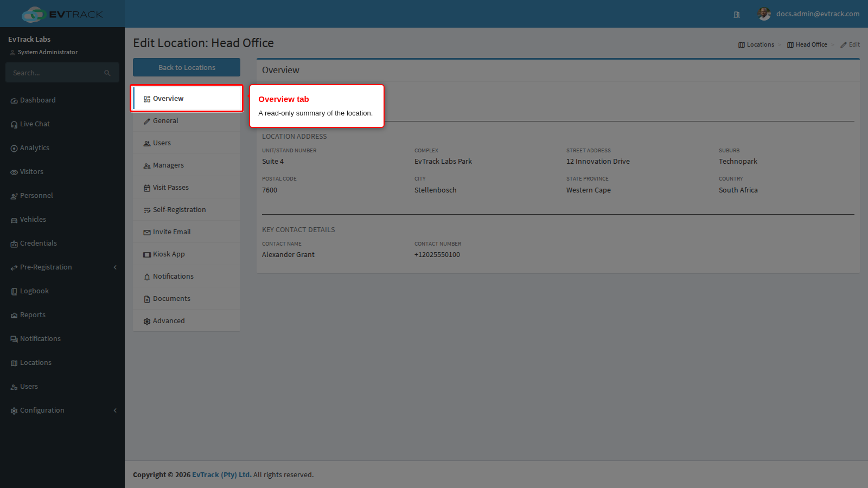Open the Head Office breadcrumb link

click(x=807, y=44)
